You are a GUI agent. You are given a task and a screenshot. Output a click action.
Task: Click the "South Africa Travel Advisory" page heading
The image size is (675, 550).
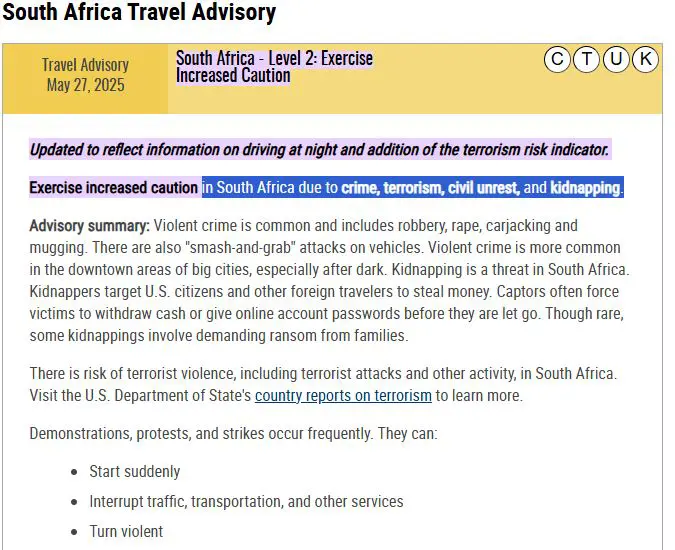(x=139, y=14)
